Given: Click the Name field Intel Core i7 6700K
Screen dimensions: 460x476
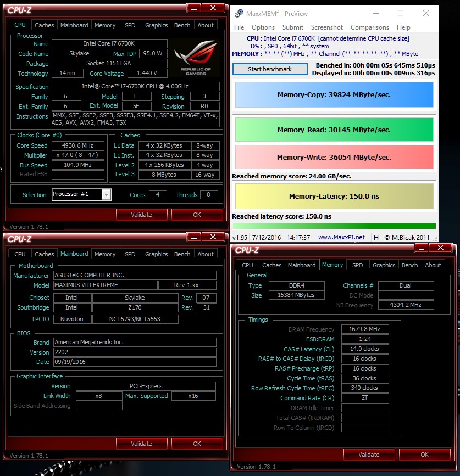Looking at the screenshot, I should pyautogui.click(x=109, y=43).
